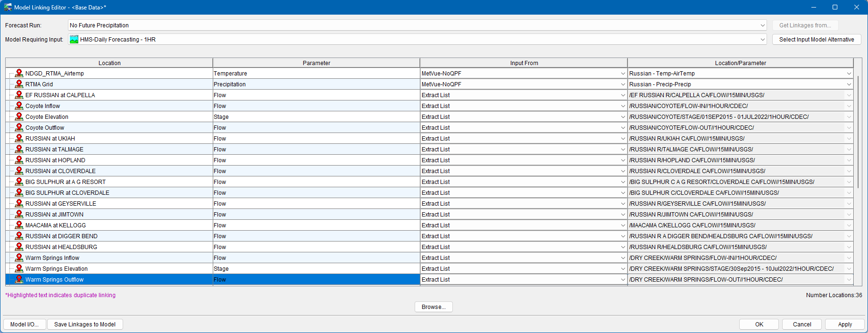Click the icon for BIG SULPHUR at CLOVERDALE

[19, 192]
